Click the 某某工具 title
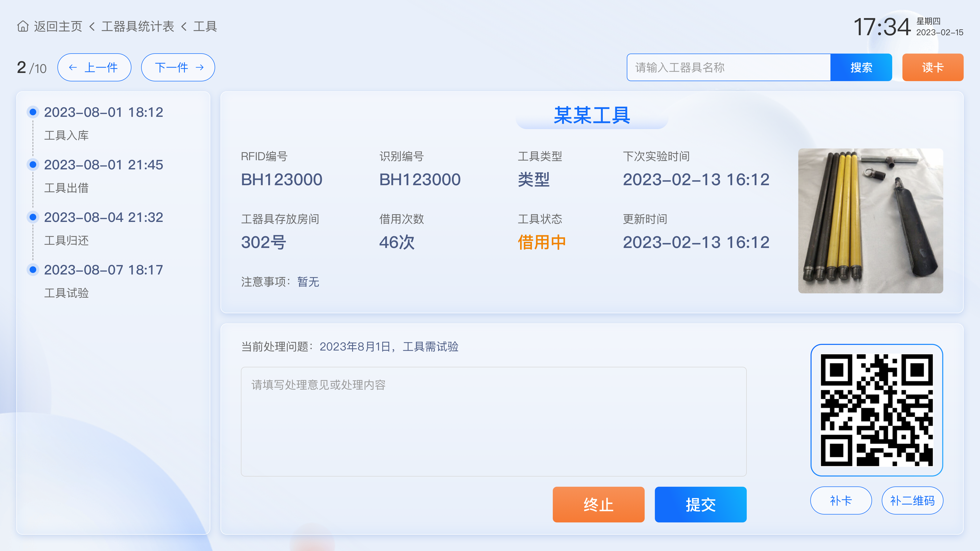 coord(592,115)
